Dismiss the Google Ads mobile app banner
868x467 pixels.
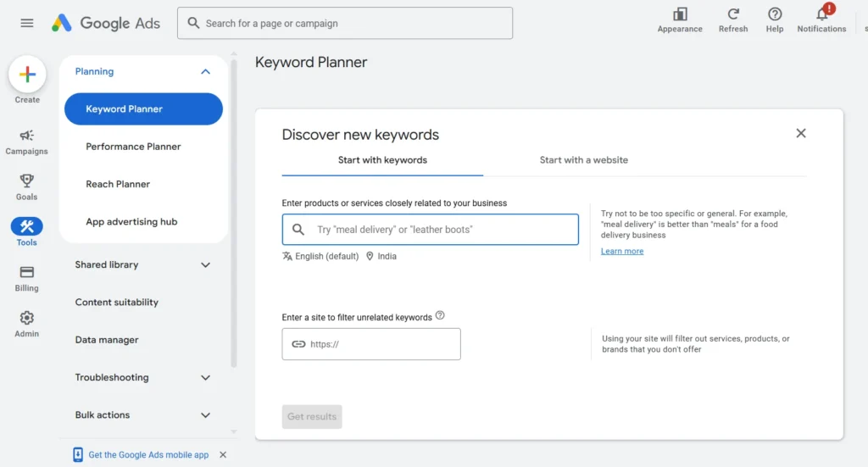(223, 455)
